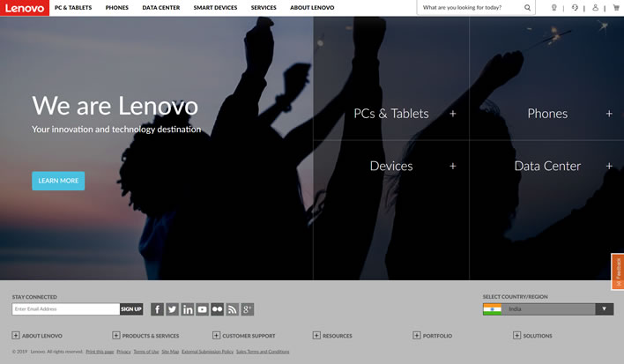This screenshot has width=624, height=364.
Task: Open Lenovo's Facebook page
Action: [x=157, y=309]
